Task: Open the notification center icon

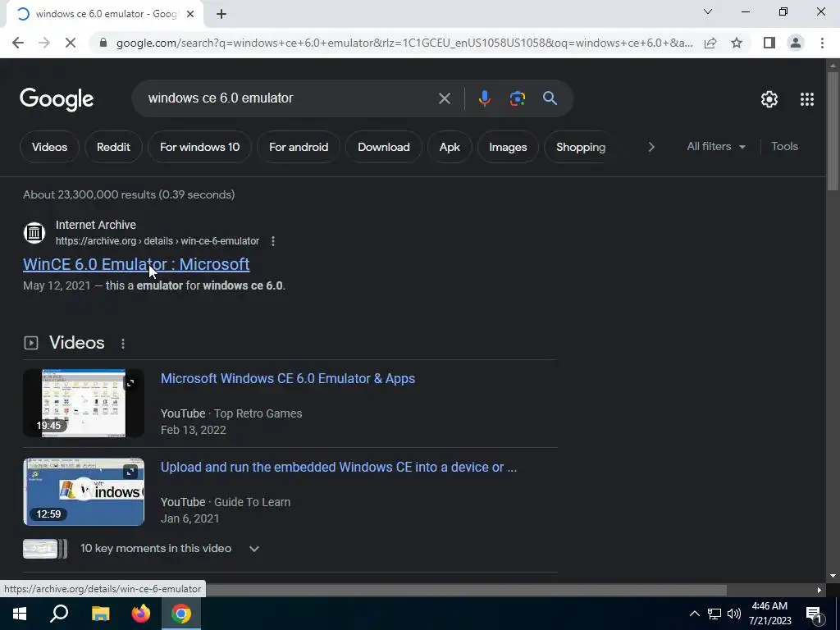Action: 814,614
